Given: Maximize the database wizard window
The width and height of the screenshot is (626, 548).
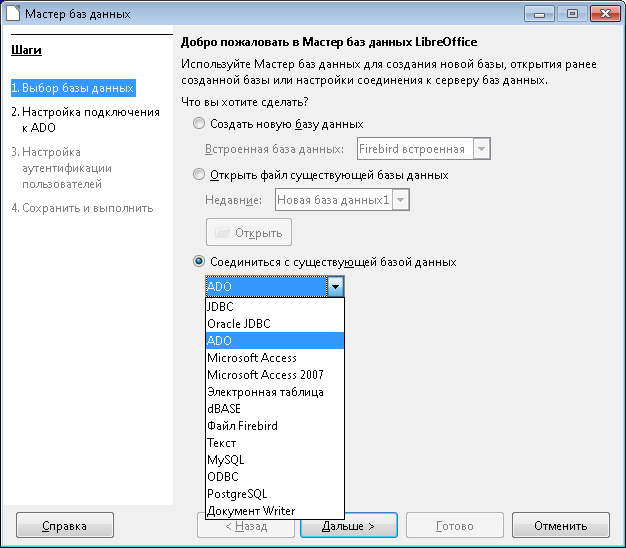Looking at the screenshot, I should pos(572,13).
